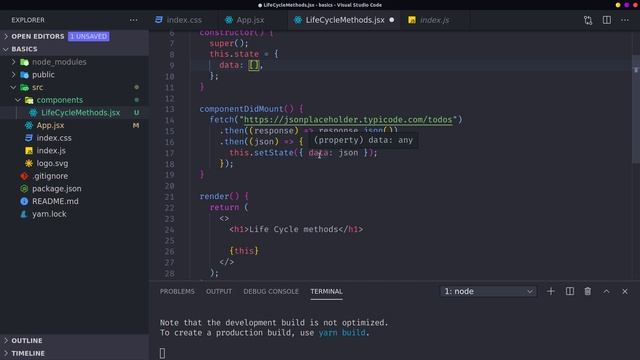Click the JS icon on index.js tab
The image size is (640, 360).
click(x=412, y=20)
